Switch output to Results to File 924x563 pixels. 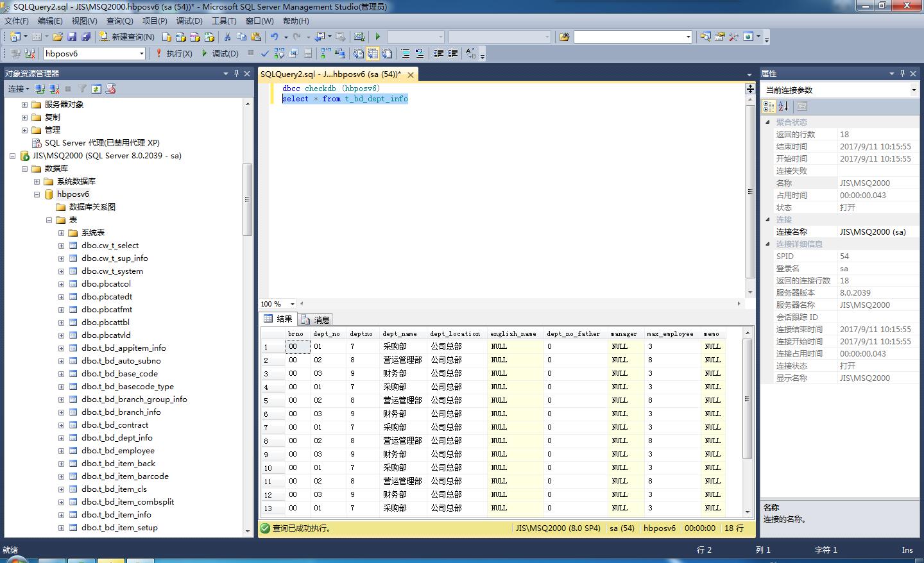(387, 53)
